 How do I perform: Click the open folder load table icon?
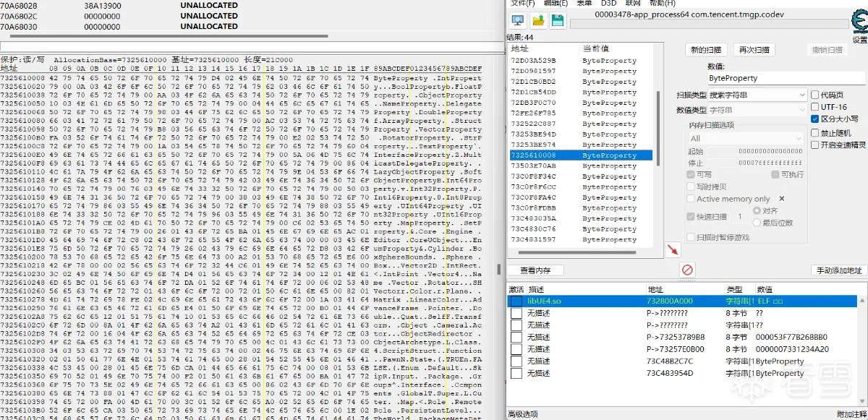[x=537, y=20]
